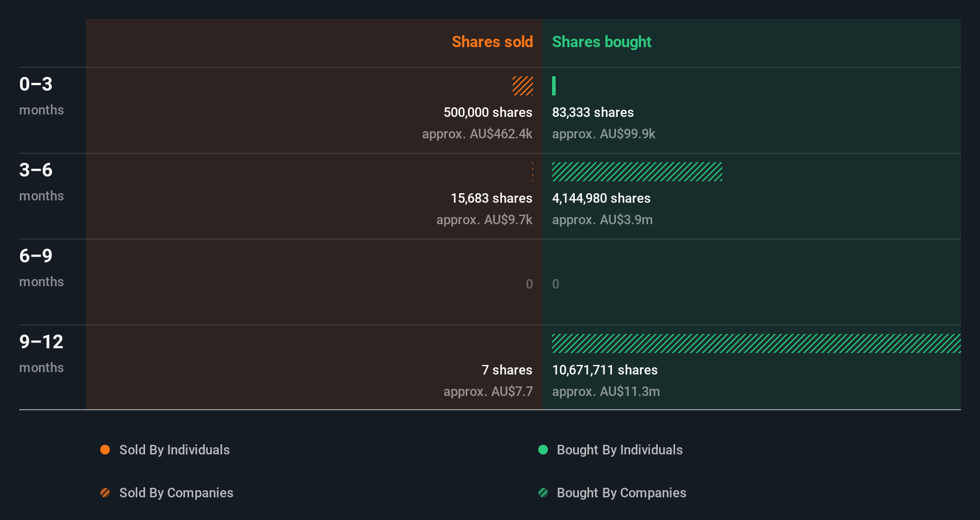Toggle the Sold By Companies legend label
Screen dimensions: 980x520
click(176, 493)
